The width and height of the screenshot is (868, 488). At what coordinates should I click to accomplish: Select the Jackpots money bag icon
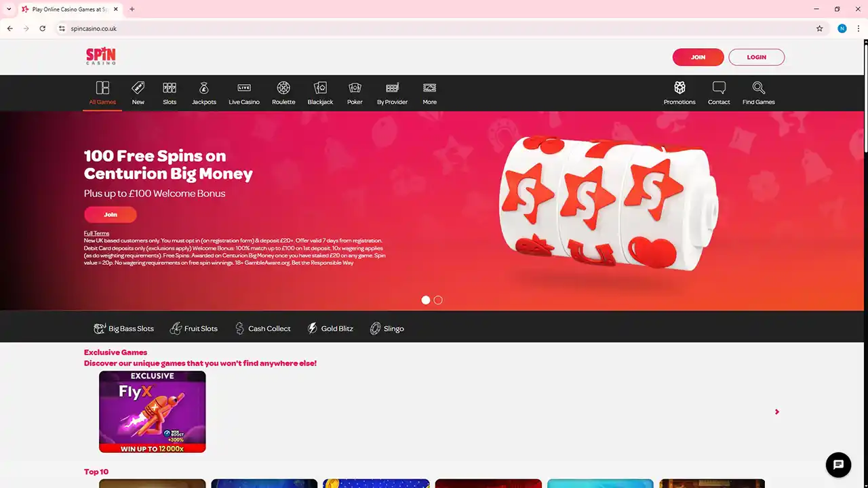[203, 88]
